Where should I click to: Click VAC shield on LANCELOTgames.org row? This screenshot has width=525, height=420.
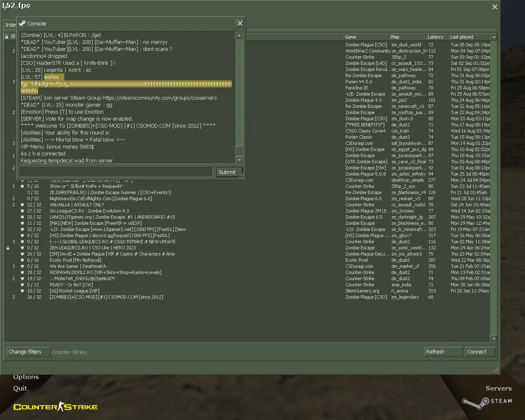click(x=22, y=217)
